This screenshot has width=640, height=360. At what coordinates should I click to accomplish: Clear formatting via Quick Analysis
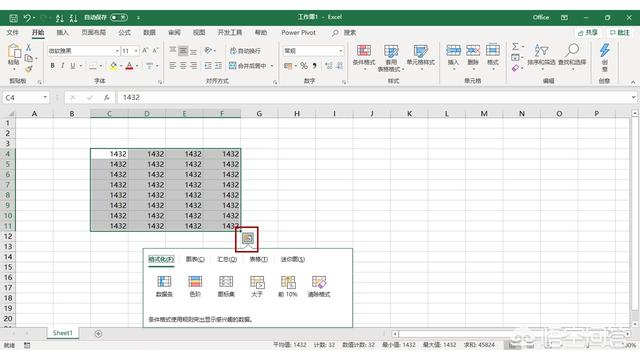coord(319,286)
